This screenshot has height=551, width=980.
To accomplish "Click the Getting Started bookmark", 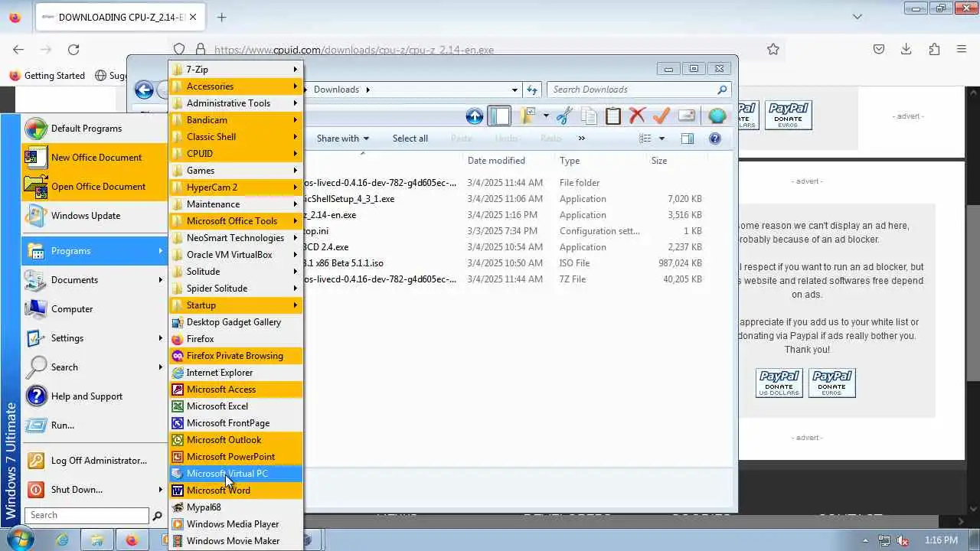I will pos(47,76).
